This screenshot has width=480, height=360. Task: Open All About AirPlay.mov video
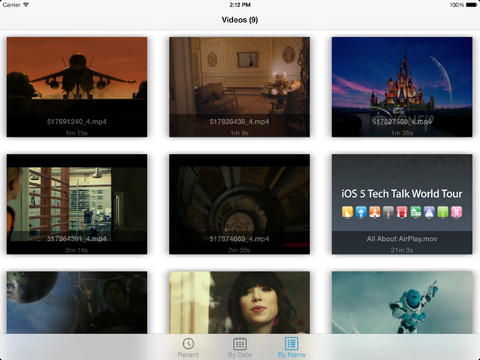(x=402, y=204)
